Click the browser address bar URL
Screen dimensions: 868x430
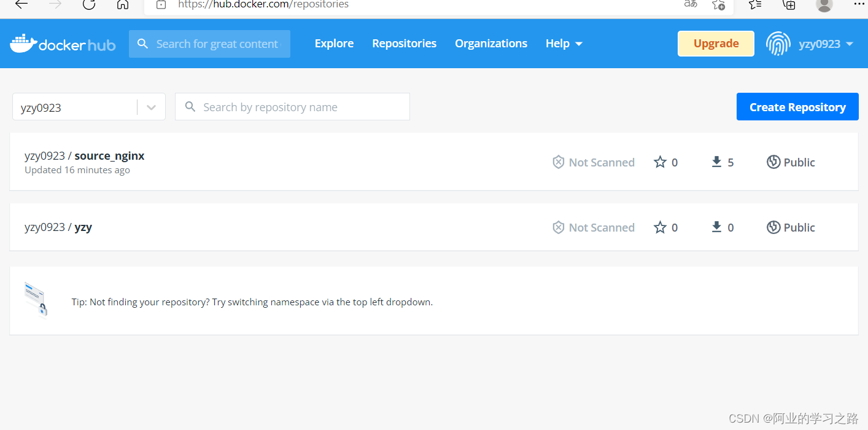pos(263,4)
